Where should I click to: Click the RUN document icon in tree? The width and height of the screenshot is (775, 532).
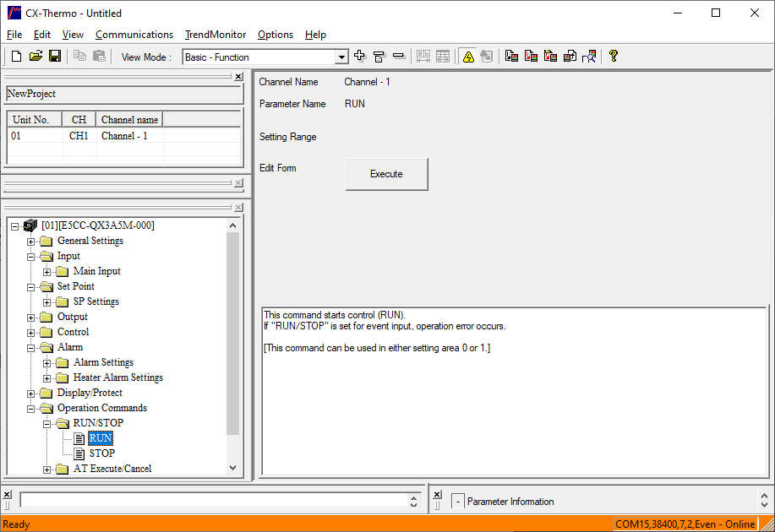pyautogui.click(x=79, y=438)
